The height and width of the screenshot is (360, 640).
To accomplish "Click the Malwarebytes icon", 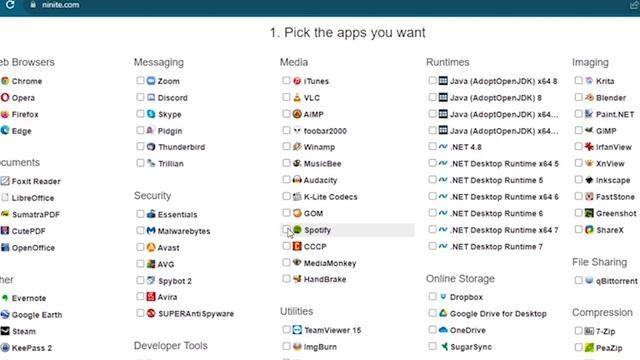I will click(x=151, y=231).
